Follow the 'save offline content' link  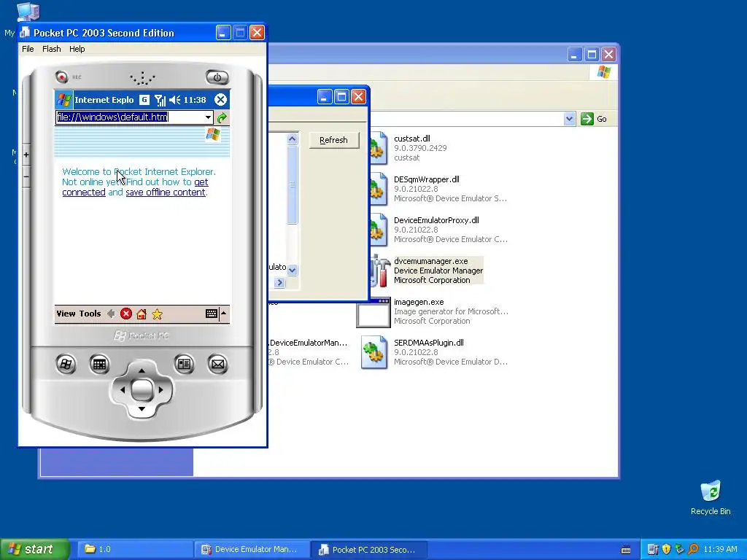click(x=166, y=192)
